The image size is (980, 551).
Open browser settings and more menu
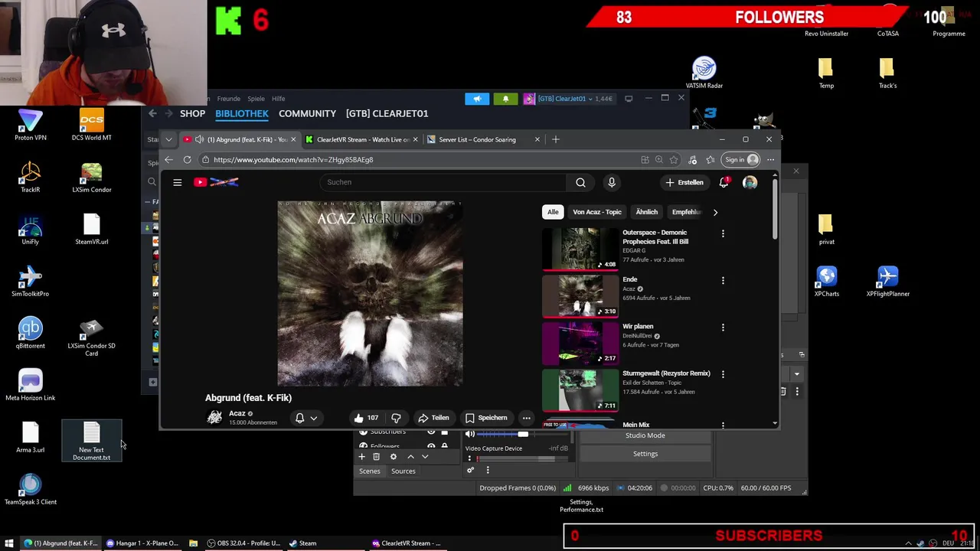tap(770, 160)
